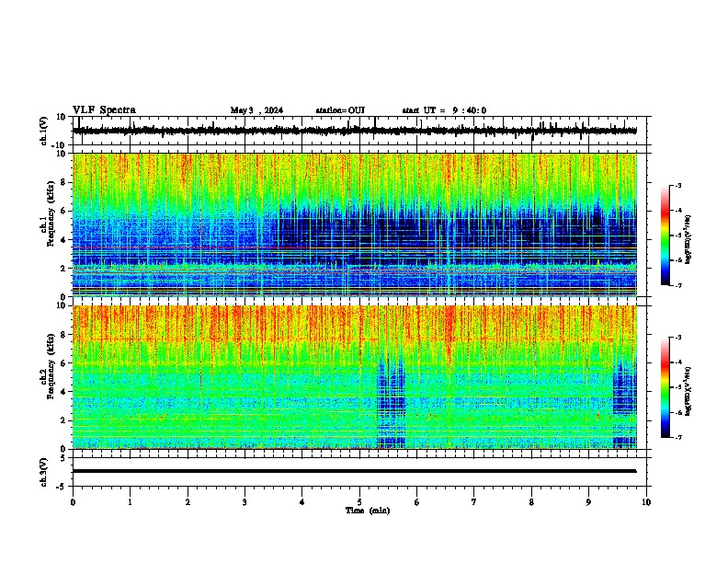The image size is (728, 563).
Task: Click time axis tick label "3"
Action: click(245, 502)
